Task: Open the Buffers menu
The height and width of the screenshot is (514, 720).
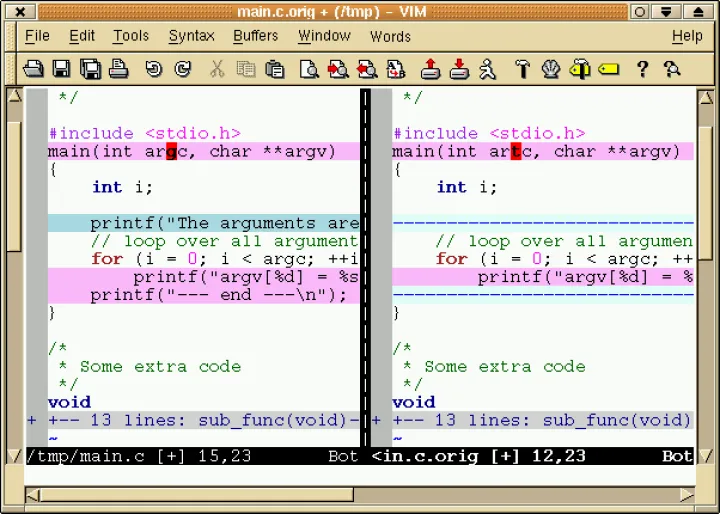Action: 255,36
